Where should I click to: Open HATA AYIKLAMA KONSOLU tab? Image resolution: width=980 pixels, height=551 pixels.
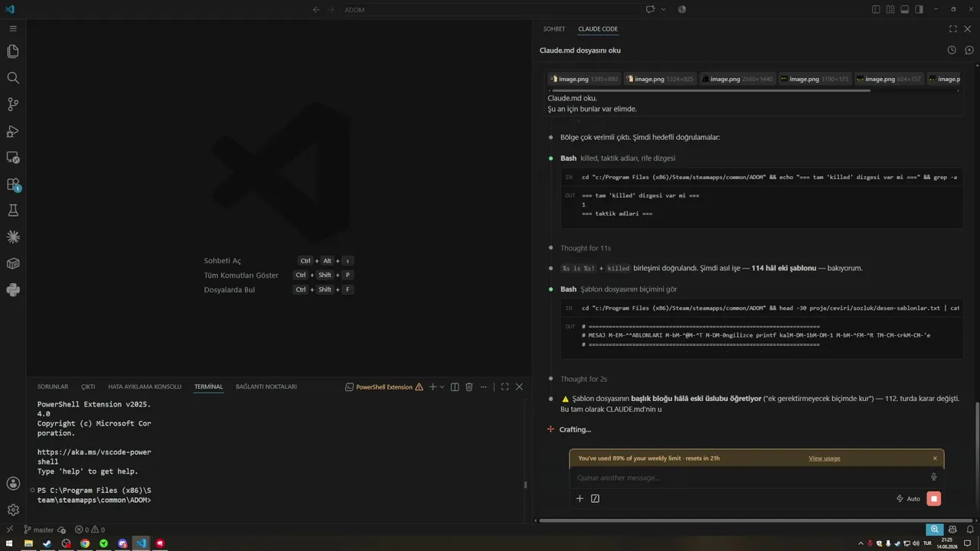[145, 386]
